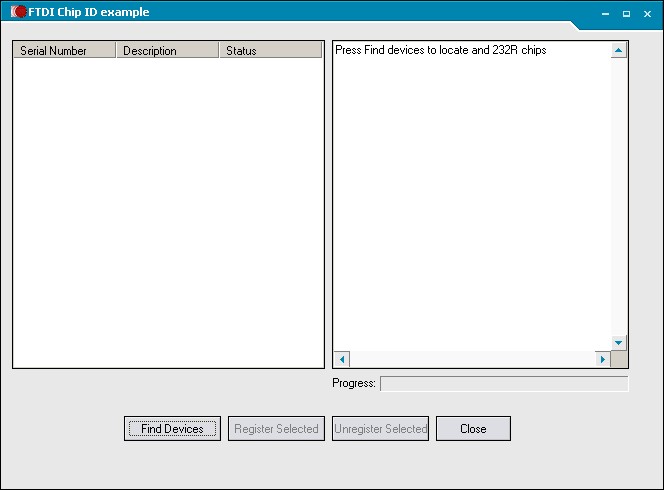
Task: Click the horizontal scrollbar track in log pane
Action: (472, 359)
